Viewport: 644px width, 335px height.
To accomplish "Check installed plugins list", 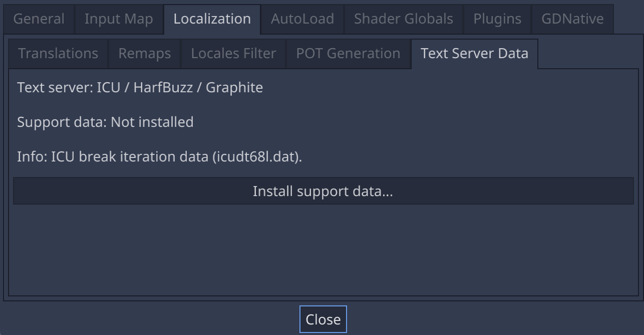I will coord(496,19).
